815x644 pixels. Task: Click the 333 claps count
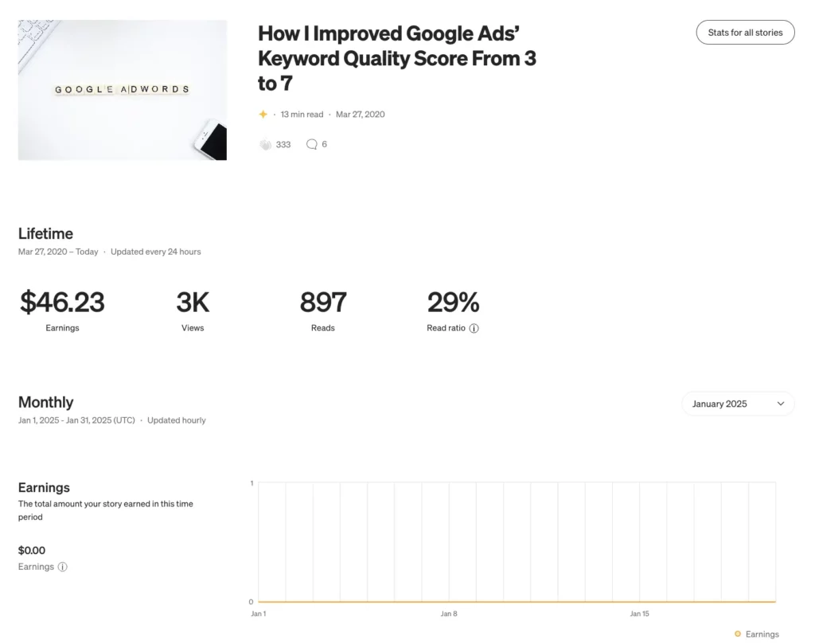point(283,145)
